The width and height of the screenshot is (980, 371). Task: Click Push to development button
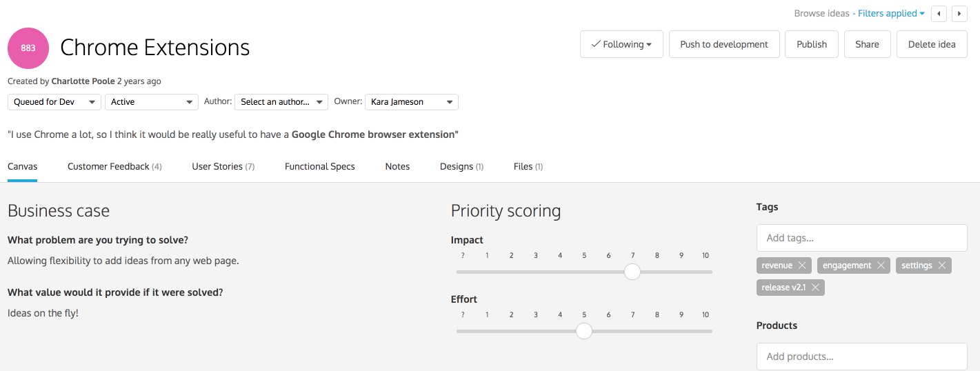click(x=724, y=44)
